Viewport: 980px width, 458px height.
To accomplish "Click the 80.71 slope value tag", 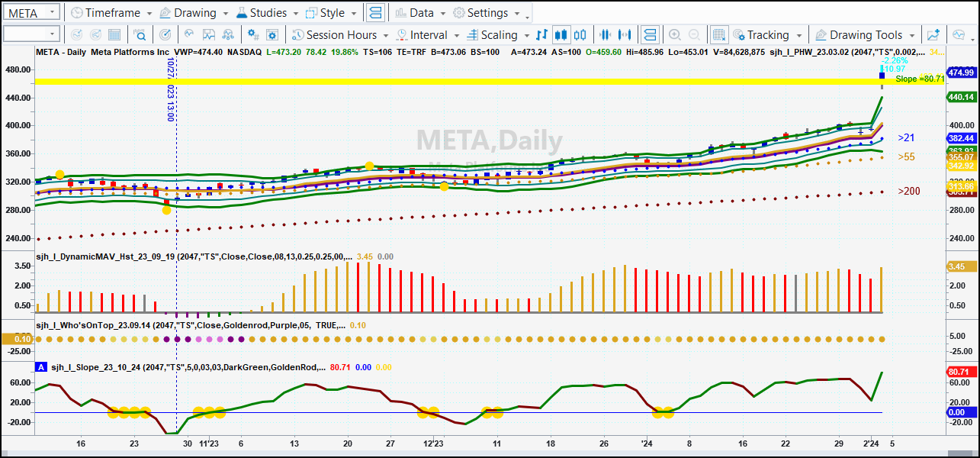I will point(962,372).
